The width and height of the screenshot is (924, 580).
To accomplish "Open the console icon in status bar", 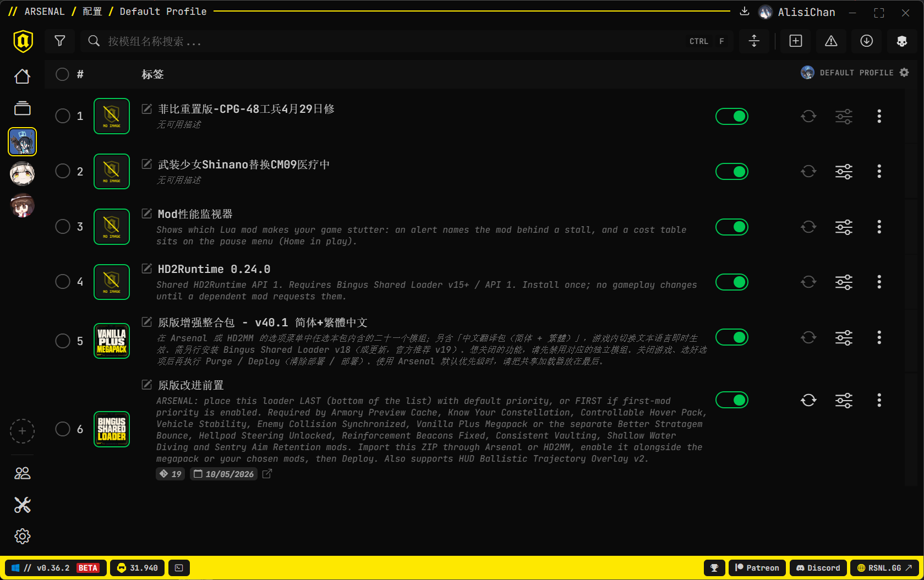I will pos(179,568).
